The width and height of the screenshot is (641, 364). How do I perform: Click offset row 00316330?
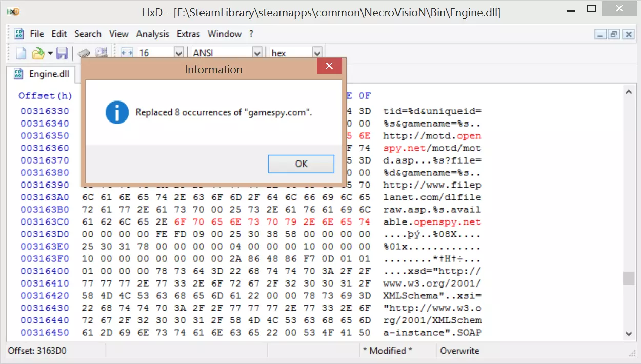click(x=45, y=111)
